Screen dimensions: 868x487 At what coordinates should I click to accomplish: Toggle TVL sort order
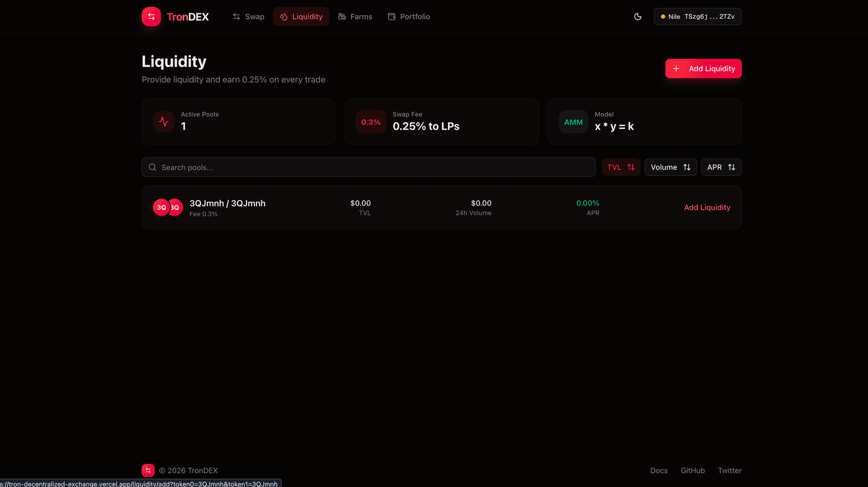pyautogui.click(x=621, y=167)
